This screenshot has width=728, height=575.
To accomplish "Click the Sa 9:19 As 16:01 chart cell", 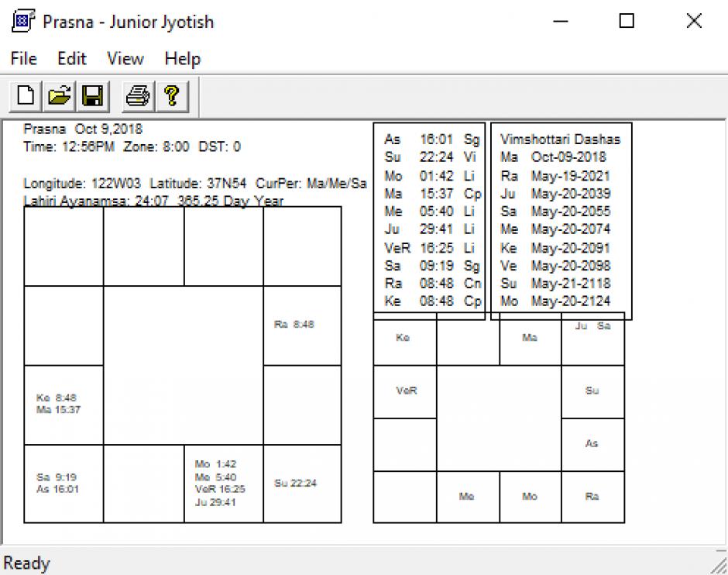I will click(x=64, y=484).
